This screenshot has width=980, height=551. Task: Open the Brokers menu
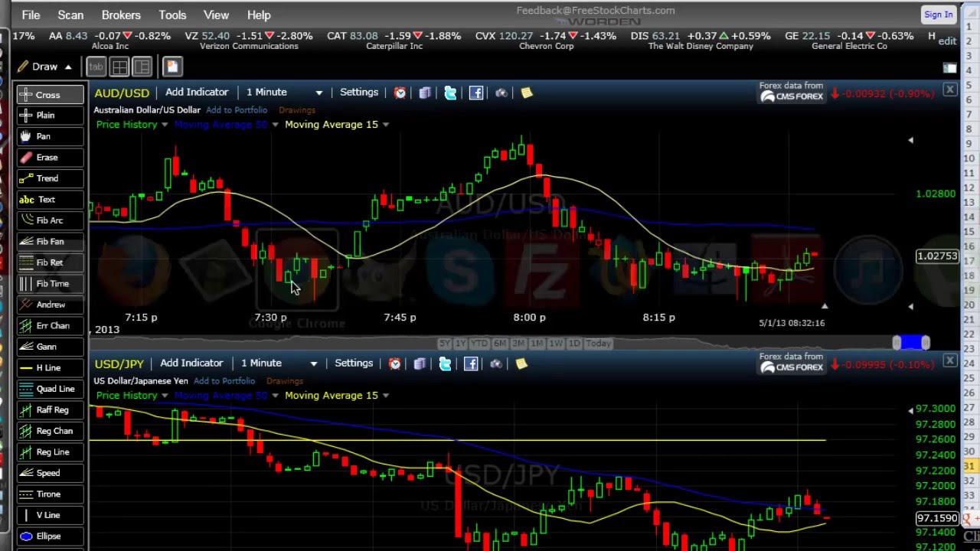(x=121, y=15)
